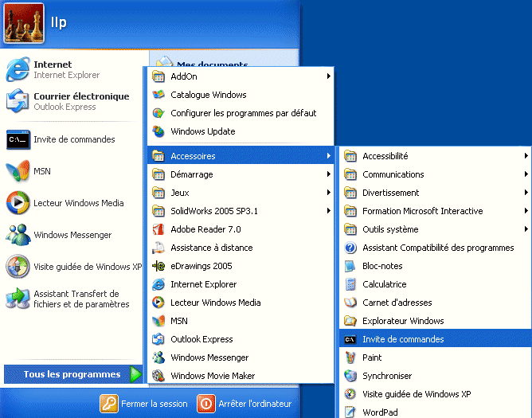Click the WordPad icon
The height and width of the screenshot is (418, 532).
pyautogui.click(x=350, y=412)
